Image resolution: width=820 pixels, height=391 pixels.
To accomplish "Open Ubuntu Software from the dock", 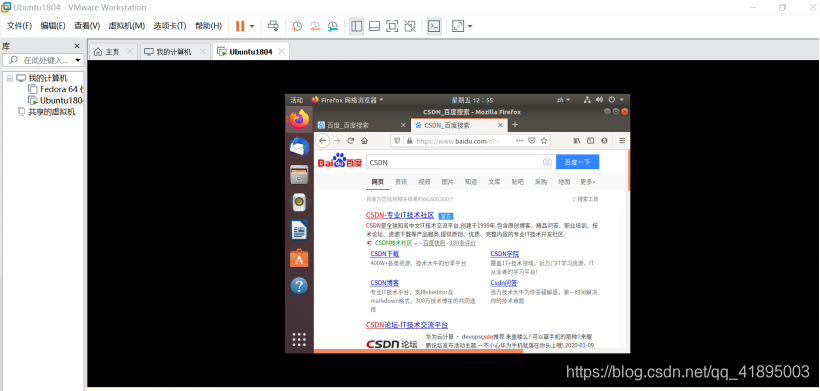I will pyautogui.click(x=299, y=258).
